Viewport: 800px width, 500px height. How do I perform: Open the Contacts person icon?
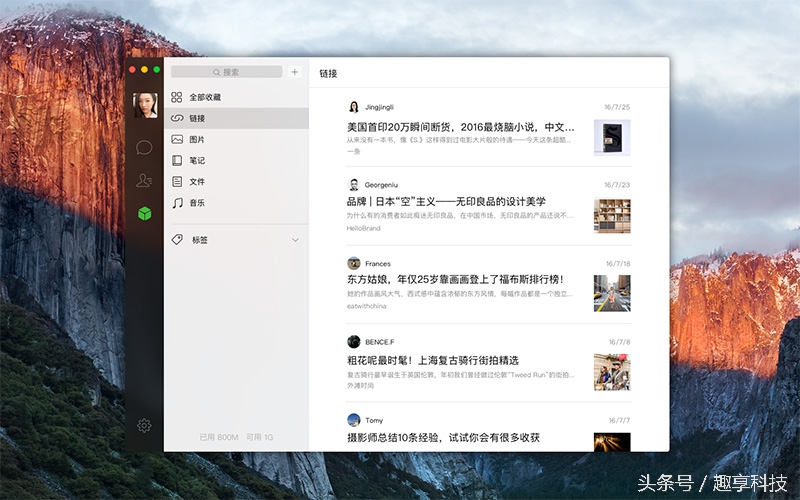coord(144,180)
